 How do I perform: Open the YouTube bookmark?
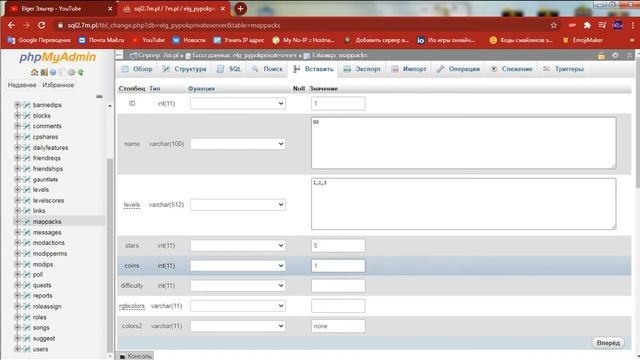coord(149,40)
